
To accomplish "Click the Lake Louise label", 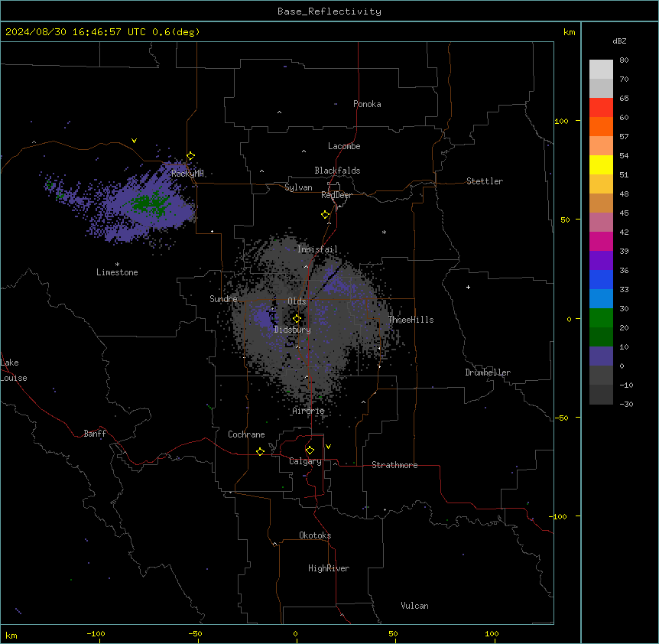I will pyautogui.click(x=14, y=370).
